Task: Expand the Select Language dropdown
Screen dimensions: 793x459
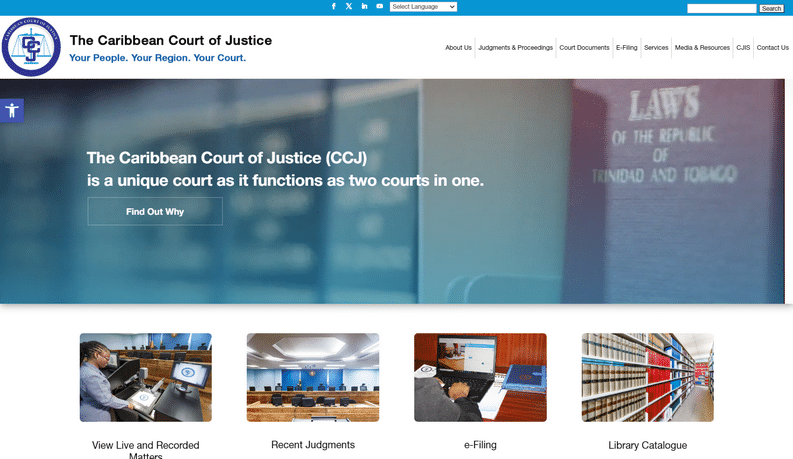Action: (x=423, y=7)
